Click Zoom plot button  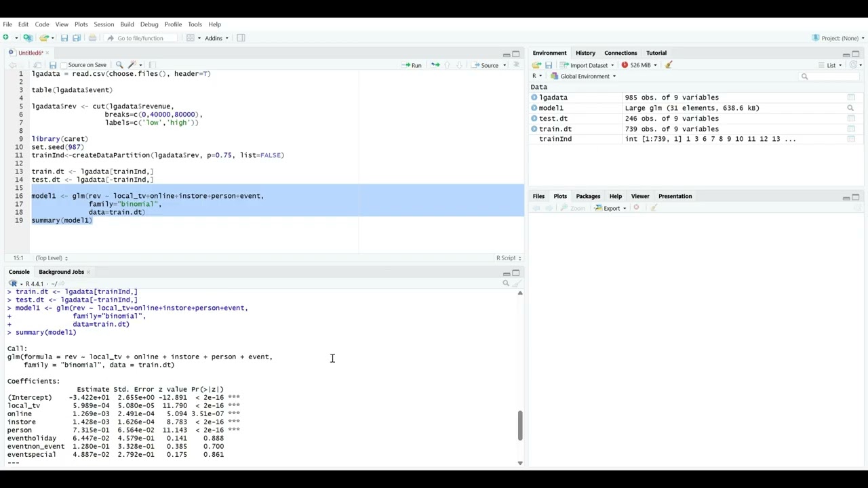[573, 208]
